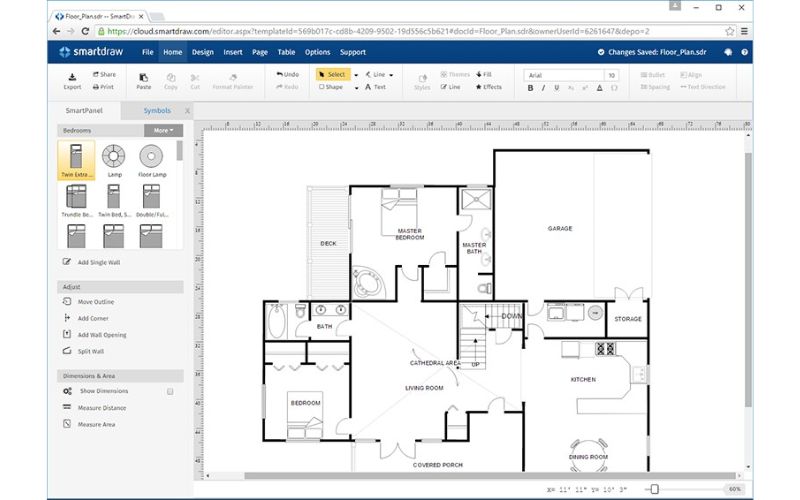Adjust the zoom slider handle
This screenshot has height=500, width=800.
click(655, 489)
